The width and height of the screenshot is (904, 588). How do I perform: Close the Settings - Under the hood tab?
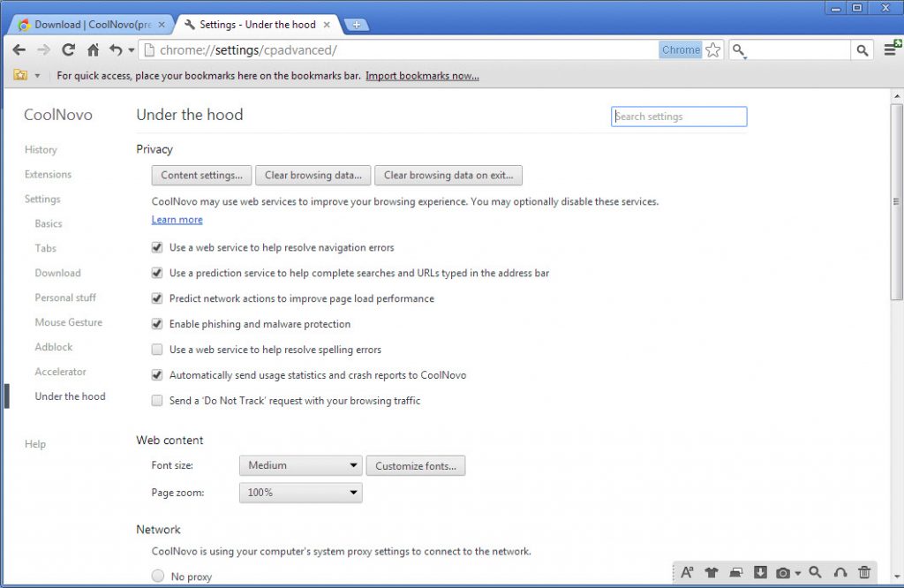click(327, 25)
